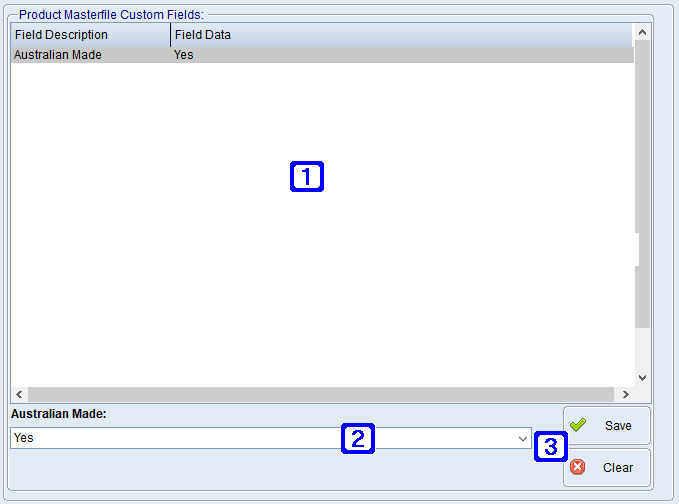The height and width of the screenshot is (504, 679).
Task: Click the horizontal scrollbar left arrow
Action: click(x=19, y=395)
